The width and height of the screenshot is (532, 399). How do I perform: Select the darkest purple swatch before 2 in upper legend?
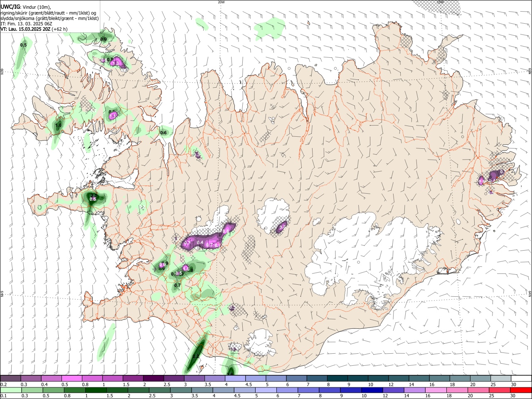pos(153,378)
